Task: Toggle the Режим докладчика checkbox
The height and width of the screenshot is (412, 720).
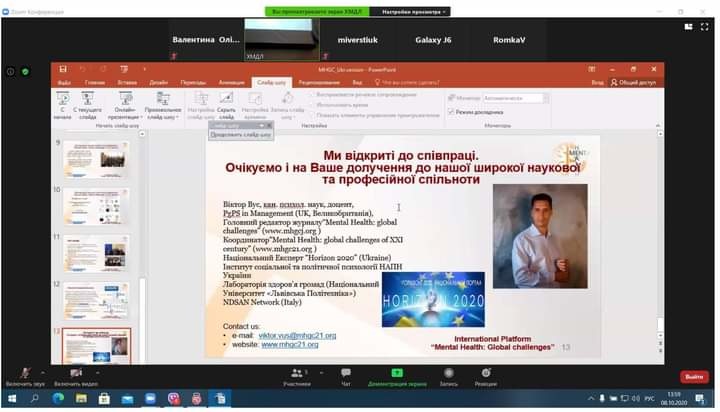Action: point(449,111)
